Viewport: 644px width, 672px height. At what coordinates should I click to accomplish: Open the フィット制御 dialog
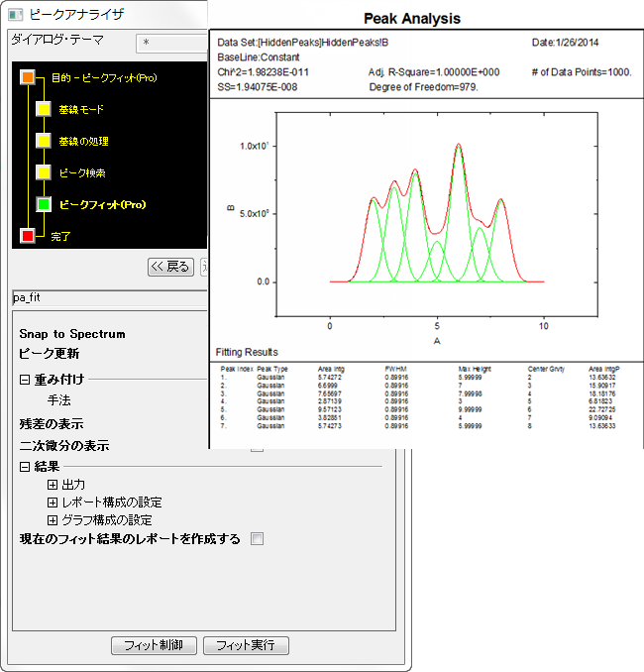[x=154, y=645]
